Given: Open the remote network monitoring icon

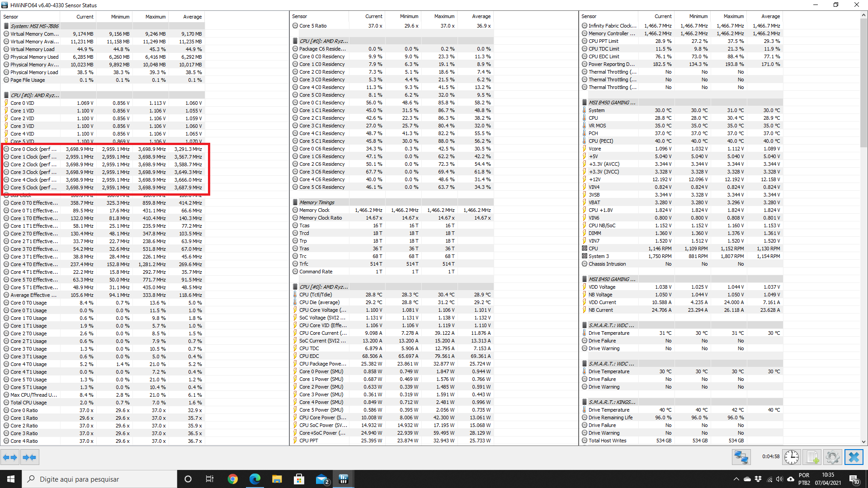Looking at the screenshot, I should (x=741, y=457).
